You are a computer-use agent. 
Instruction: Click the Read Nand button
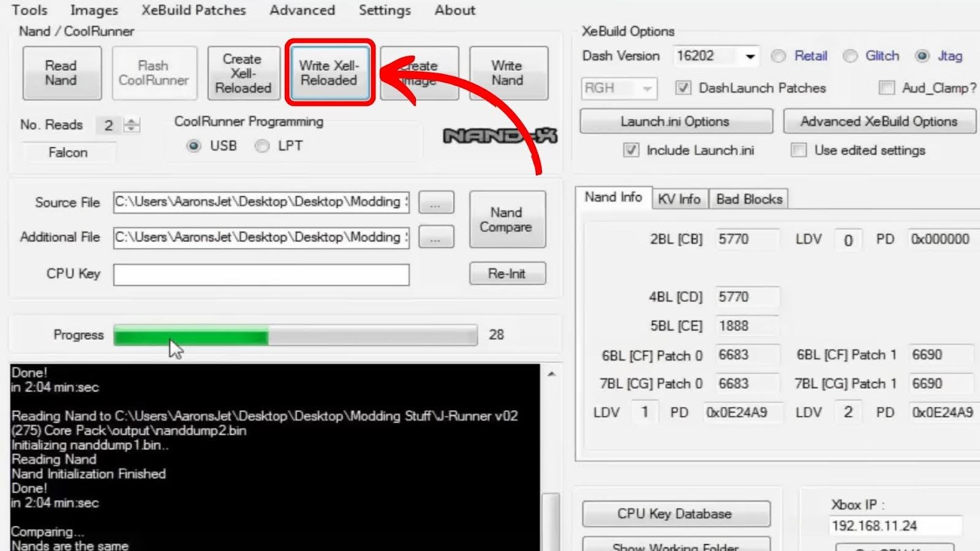pos(61,72)
